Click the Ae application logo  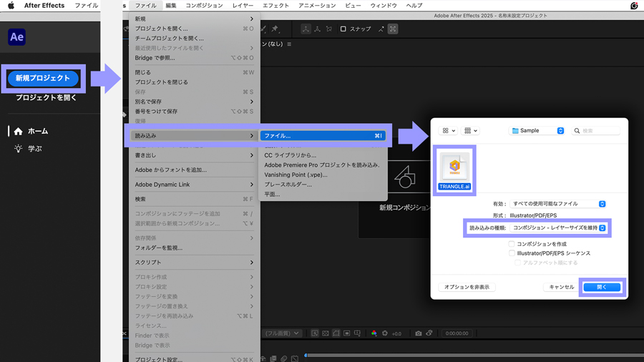[17, 37]
